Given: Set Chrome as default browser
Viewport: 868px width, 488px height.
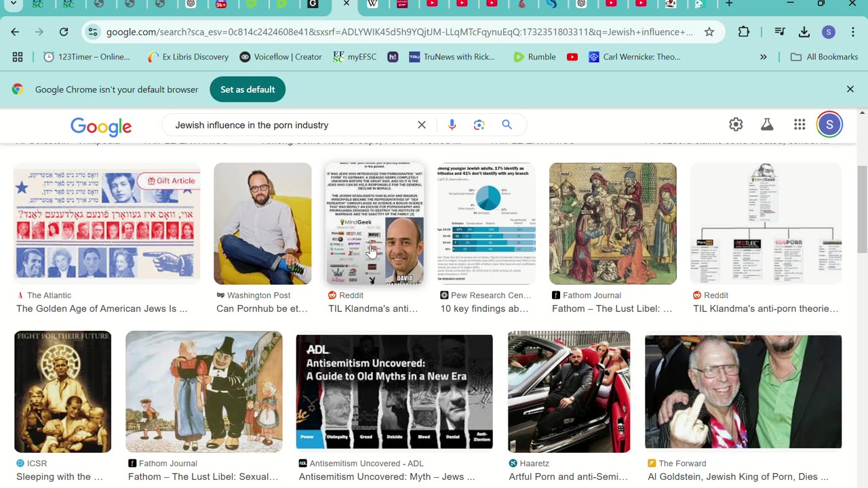Looking at the screenshot, I should tap(248, 89).
